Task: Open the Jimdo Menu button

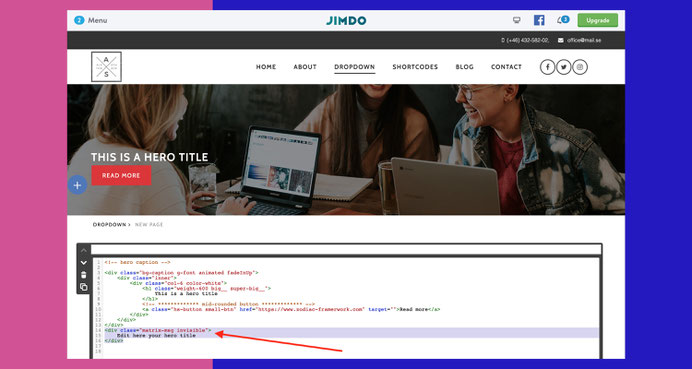Action: click(x=90, y=20)
